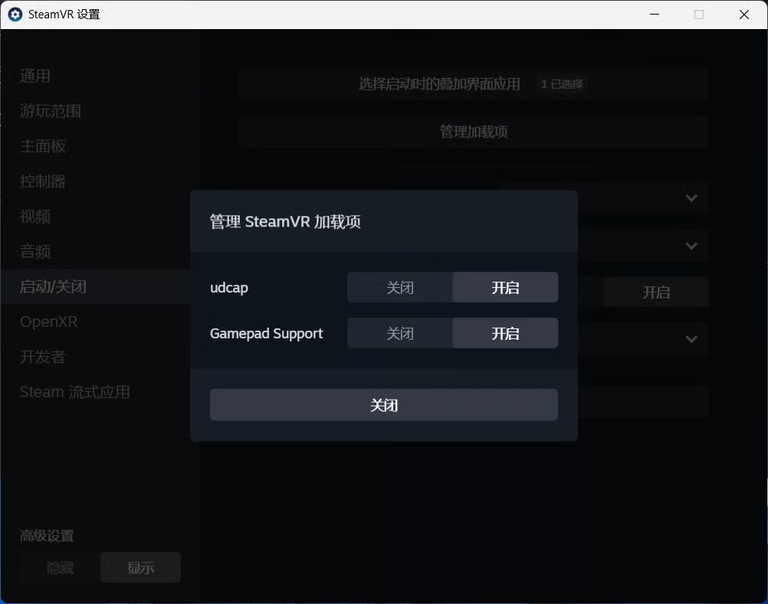
Task: Minimize the SteamVR settings window
Action: point(653,15)
